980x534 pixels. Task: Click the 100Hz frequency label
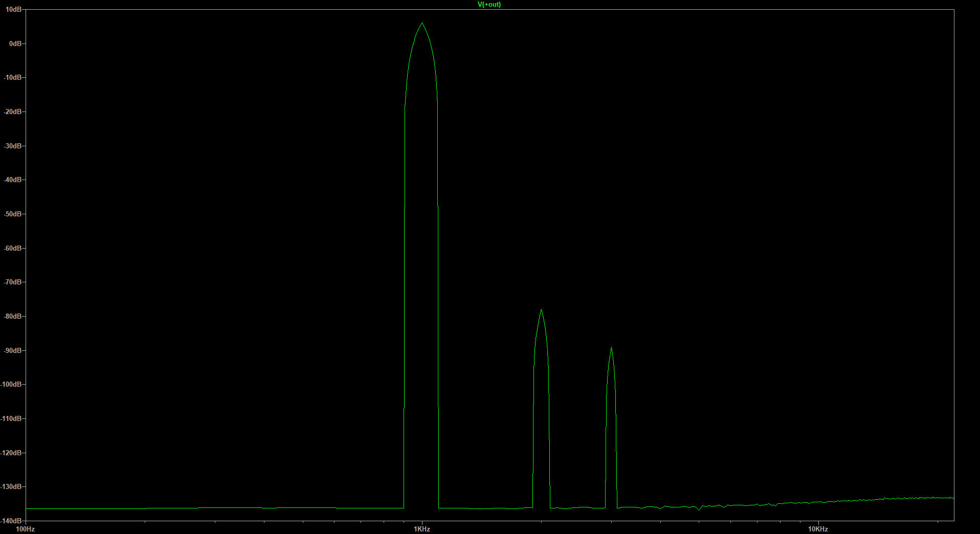[x=26, y=529]
